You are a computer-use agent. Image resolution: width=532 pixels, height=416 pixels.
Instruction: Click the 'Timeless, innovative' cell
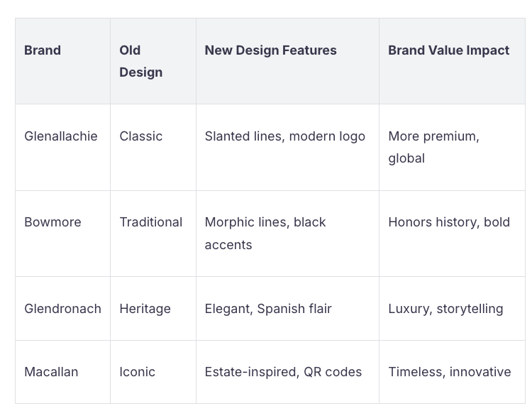449,372
